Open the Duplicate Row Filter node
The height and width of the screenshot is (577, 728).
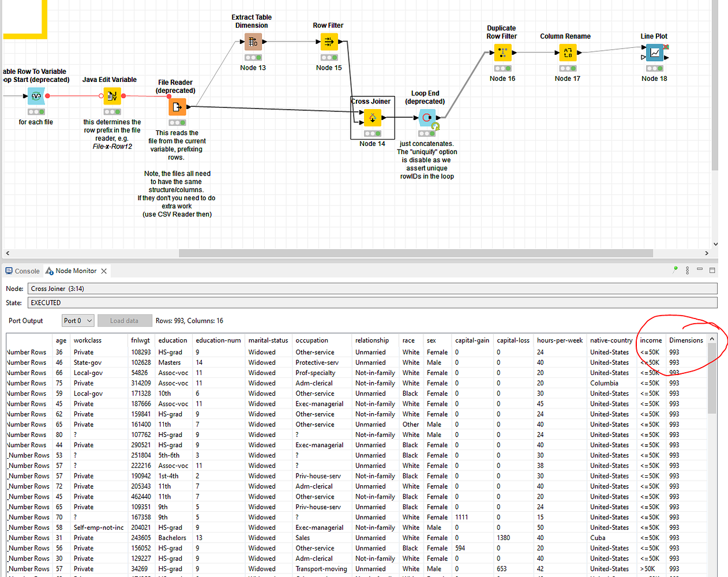point(502,53)
